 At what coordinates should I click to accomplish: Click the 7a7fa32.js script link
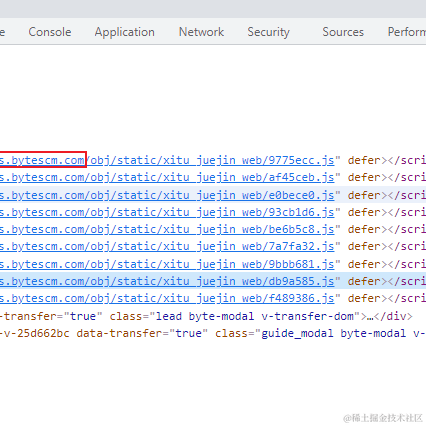coord(167,246)
